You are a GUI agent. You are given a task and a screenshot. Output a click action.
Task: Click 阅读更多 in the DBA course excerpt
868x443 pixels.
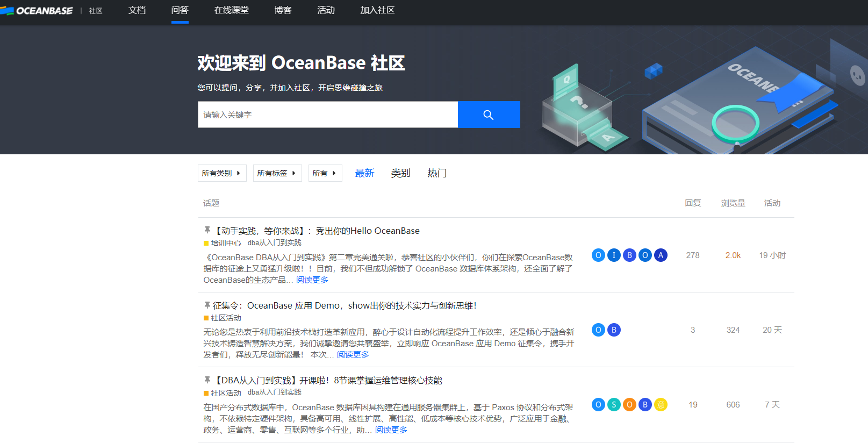(391, 430)
